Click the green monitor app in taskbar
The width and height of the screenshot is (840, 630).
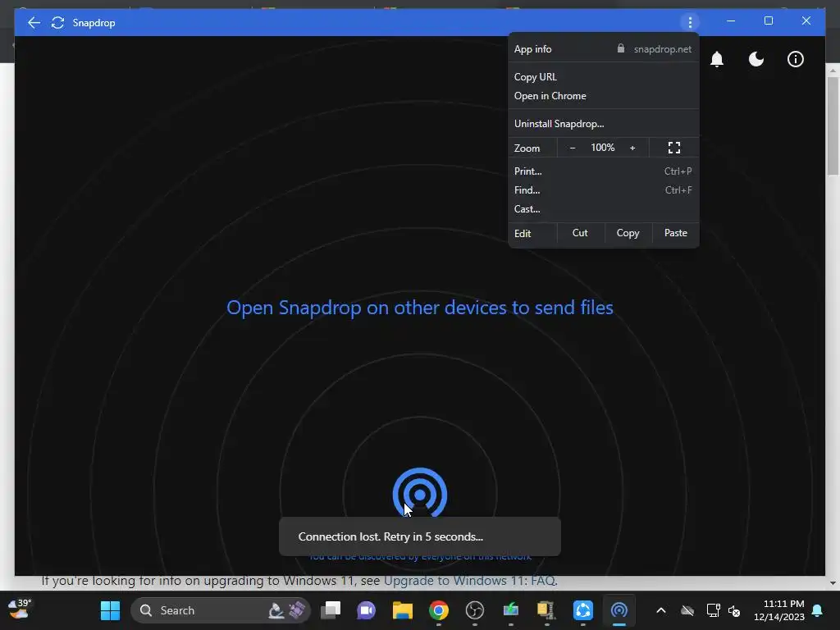(x=510, y=610)
